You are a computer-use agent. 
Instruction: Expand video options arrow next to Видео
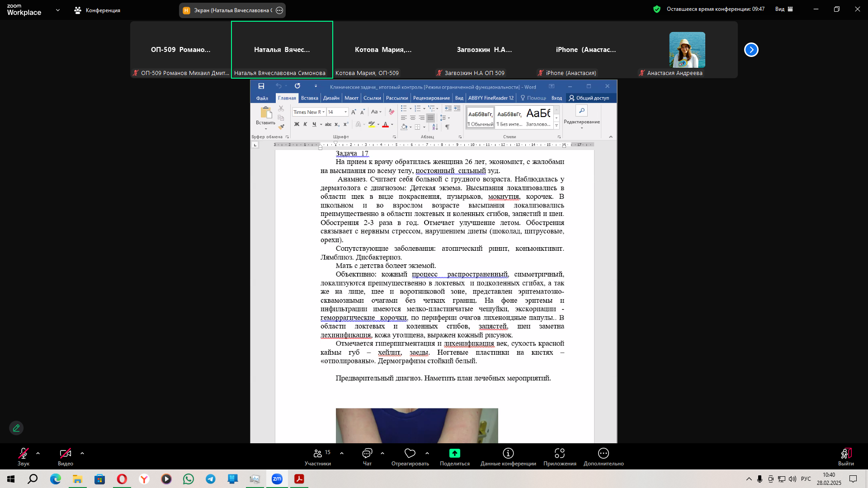[x=82, y=453]
